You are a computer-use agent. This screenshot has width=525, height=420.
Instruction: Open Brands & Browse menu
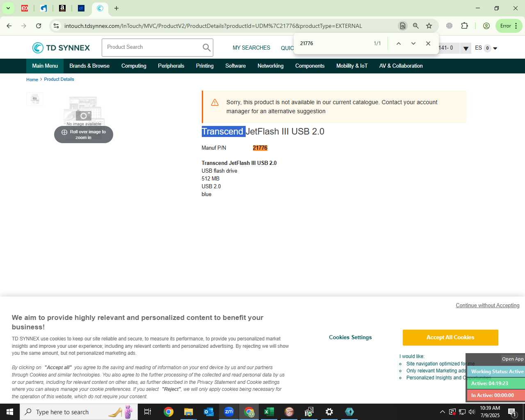point(89,66)
